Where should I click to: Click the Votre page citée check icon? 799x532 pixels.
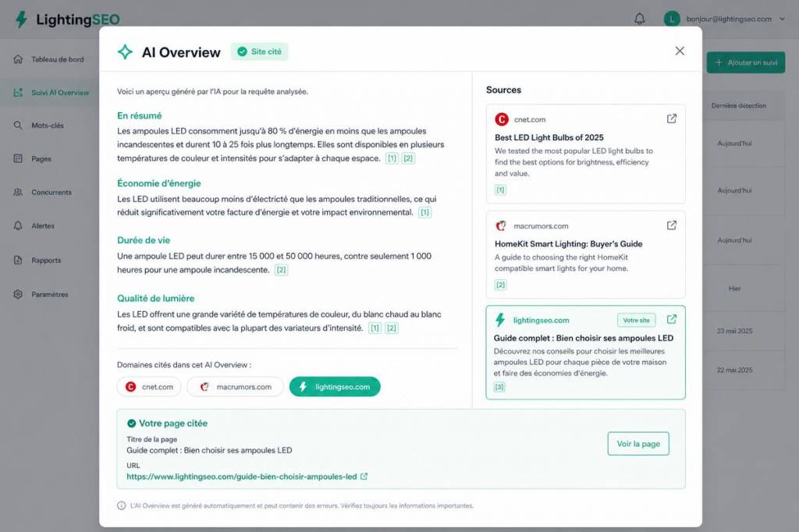pos(131,424)
